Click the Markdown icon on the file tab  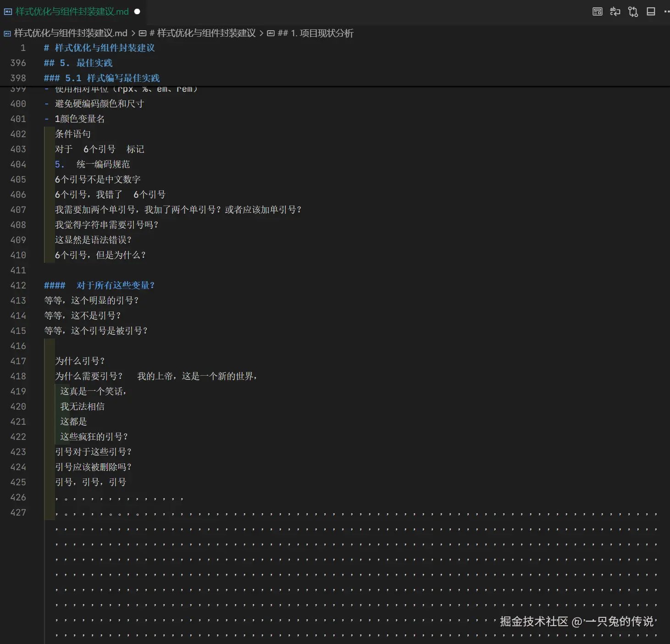pyautogui.click(x=7, y=11)
